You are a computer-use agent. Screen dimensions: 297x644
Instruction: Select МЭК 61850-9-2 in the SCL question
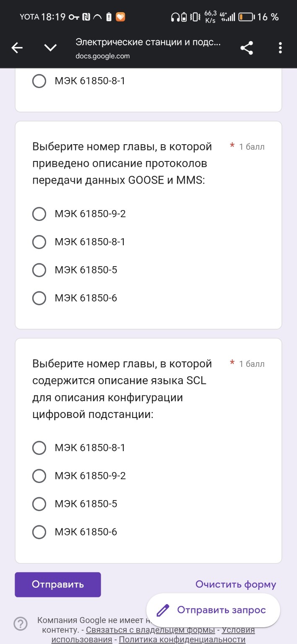[x=39, y=476]
